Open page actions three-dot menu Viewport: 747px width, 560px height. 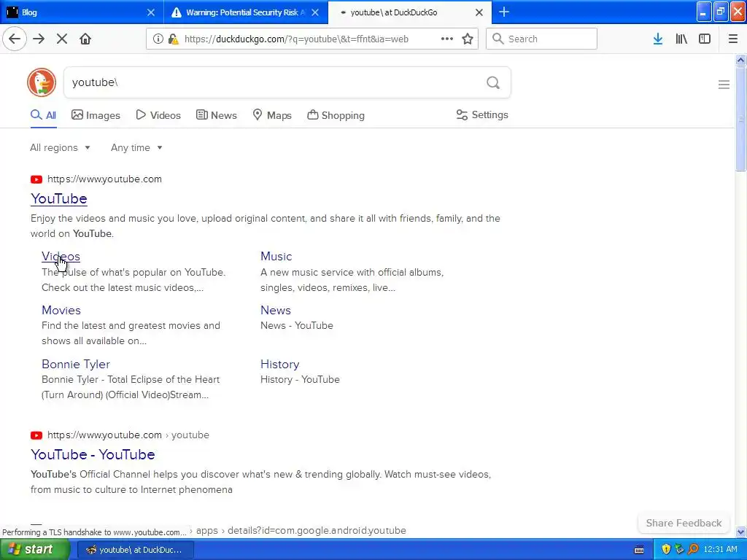[x=447, y=39]
